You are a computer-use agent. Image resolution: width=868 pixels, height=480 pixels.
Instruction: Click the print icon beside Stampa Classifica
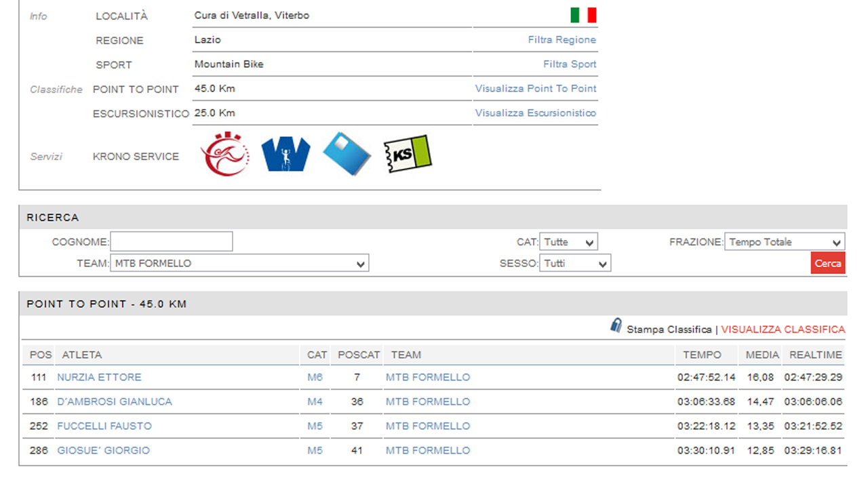click(x=616, y=326)
